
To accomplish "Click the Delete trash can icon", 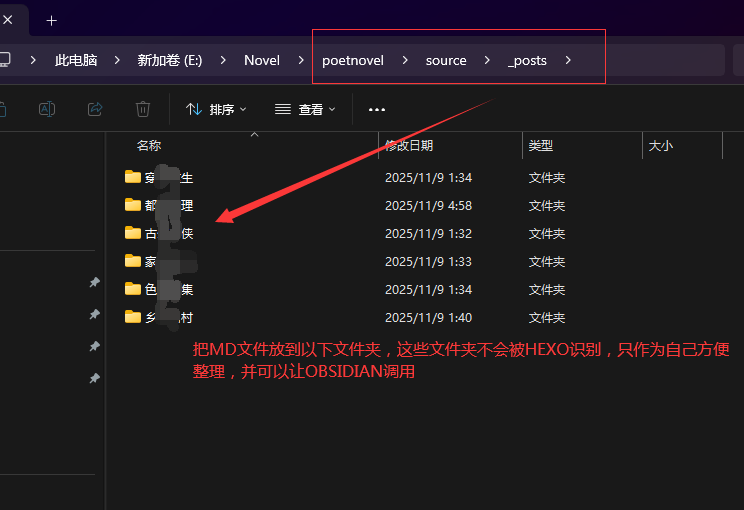I will (x=143, y=109).
